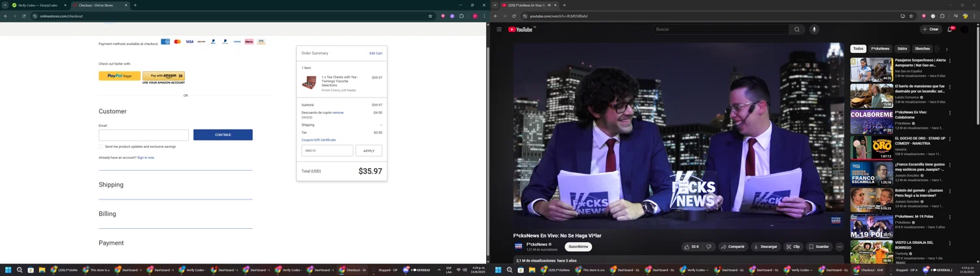980x276 pixels.
Task: Click the YouTube search magnifier button
Action: pos(797,29)
